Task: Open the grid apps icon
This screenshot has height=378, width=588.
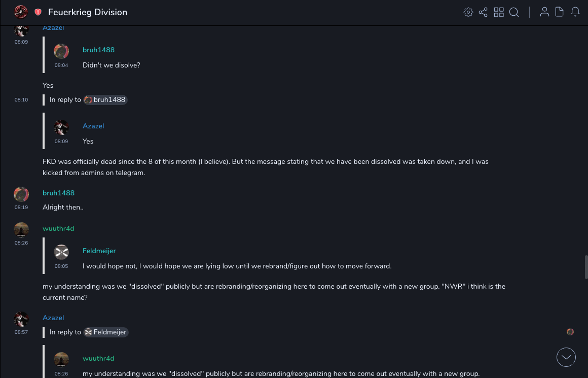Action: pos(499,12)
